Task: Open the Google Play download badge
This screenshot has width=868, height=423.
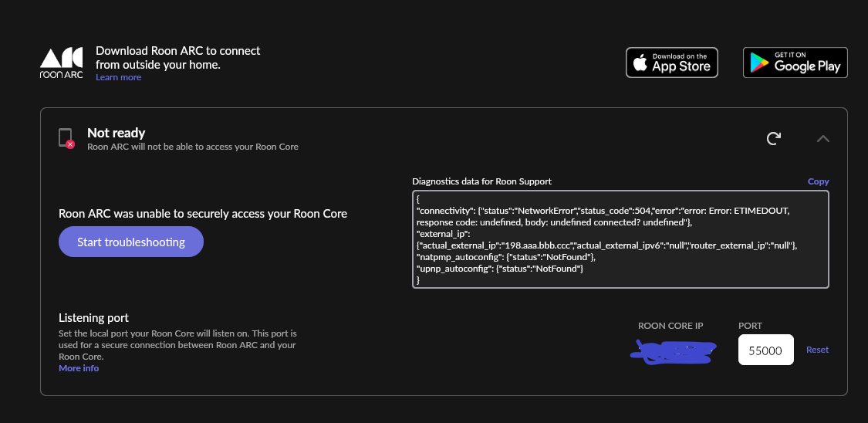Action: [795, 62]
